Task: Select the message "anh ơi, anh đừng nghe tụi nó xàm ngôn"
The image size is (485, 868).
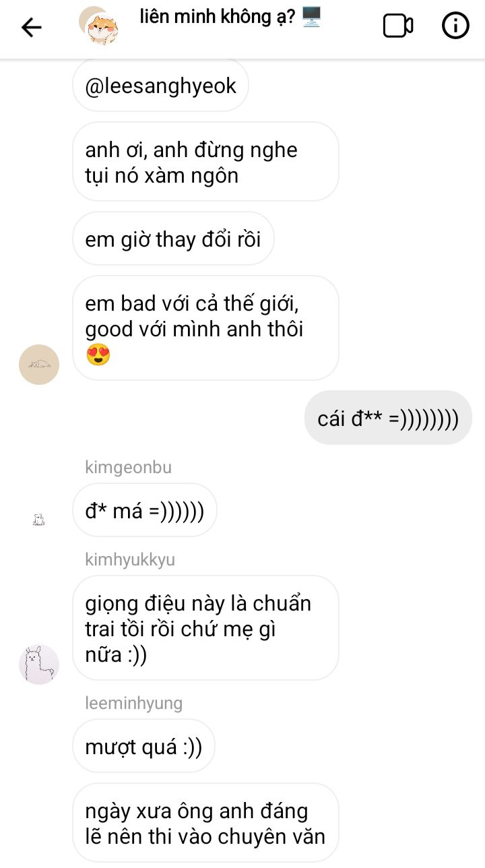Action: pos(205,162)
